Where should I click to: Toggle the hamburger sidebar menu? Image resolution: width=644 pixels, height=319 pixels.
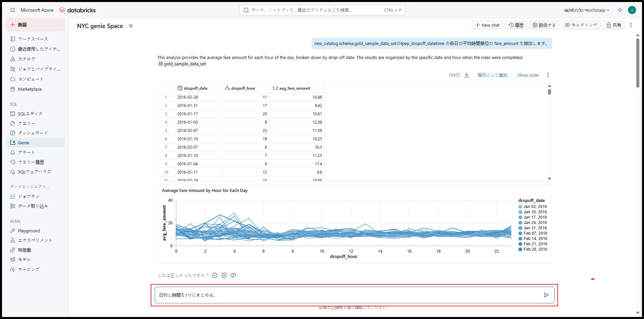click(13, 10)
